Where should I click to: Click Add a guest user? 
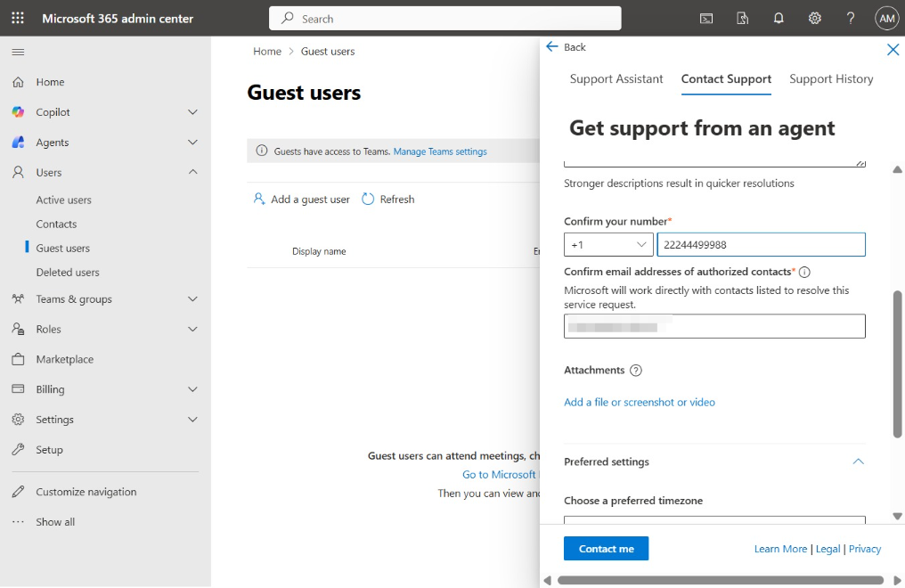tap(301, 199)
